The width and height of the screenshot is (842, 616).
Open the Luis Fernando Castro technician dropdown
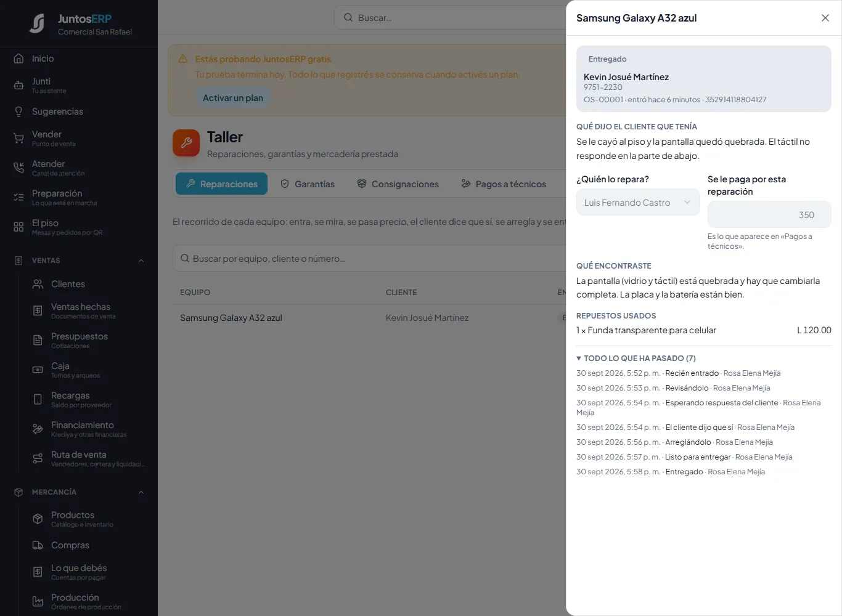point(638,202)
